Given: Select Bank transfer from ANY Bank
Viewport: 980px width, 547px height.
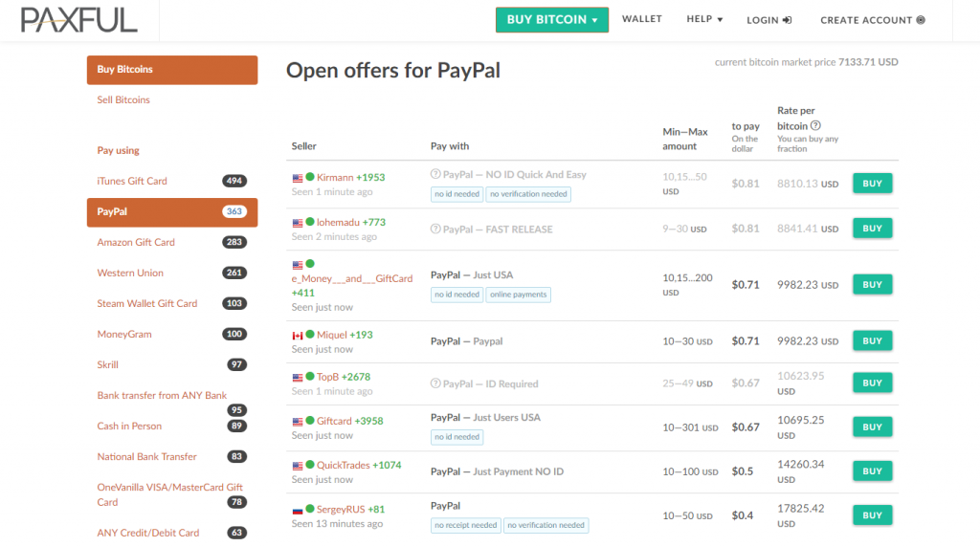Looking at the screenshot, I should 162,395.
